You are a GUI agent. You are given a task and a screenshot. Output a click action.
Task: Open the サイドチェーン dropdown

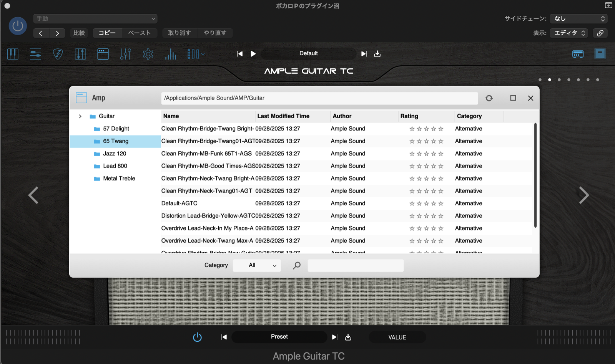pos(578,18)
